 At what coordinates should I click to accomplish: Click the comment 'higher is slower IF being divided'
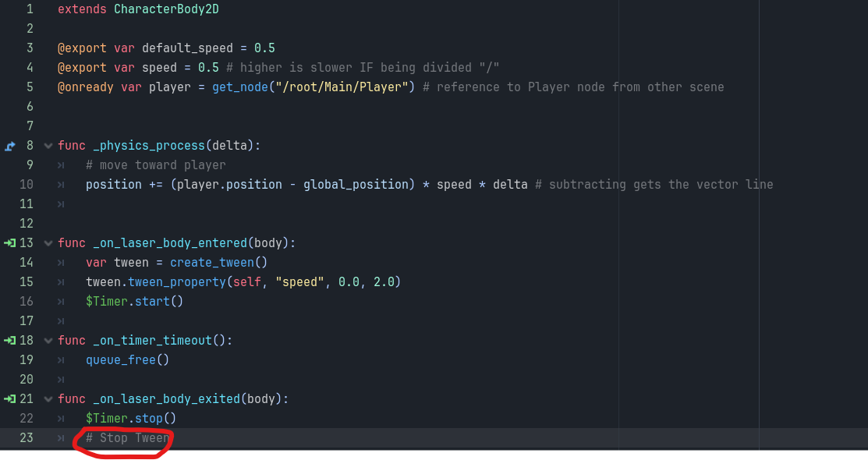click(356, 68)
